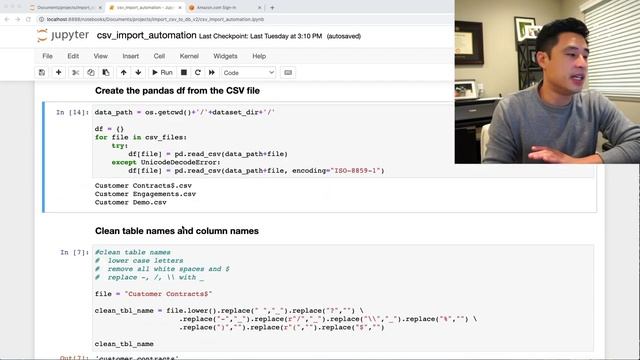Restart the kernel icon
The width and height of the screenshot is (640, 360).
pos(198,73)
